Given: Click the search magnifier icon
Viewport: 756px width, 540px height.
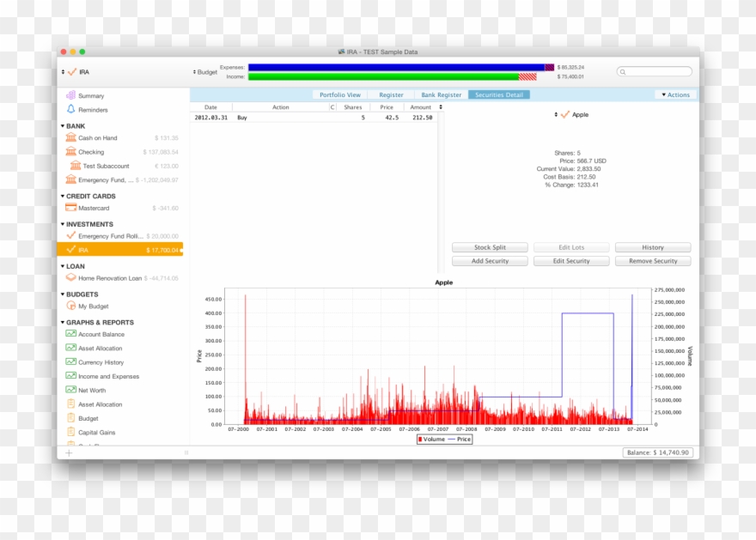Looking at the screenshot, I should tap(623, 72).
